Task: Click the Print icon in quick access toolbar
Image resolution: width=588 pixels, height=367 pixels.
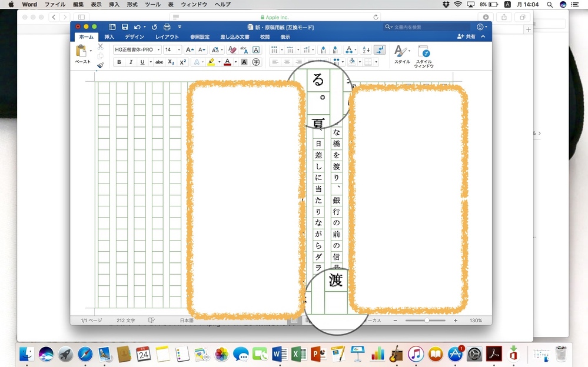Action: click(x=167, y=27)
